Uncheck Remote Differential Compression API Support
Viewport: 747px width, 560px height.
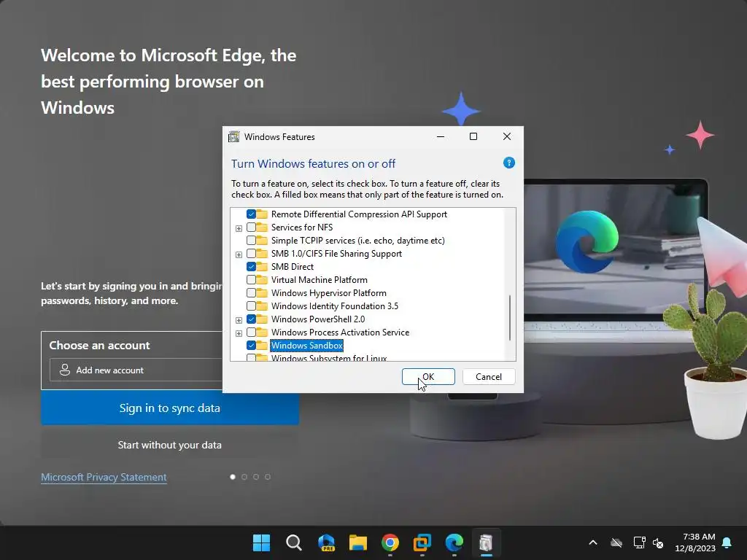tap(251, 214)
